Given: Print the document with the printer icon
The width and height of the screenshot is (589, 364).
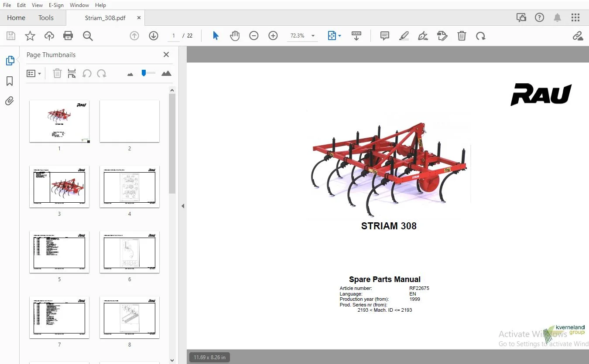Looking at the screenshot, I should (x=68, y=36).
